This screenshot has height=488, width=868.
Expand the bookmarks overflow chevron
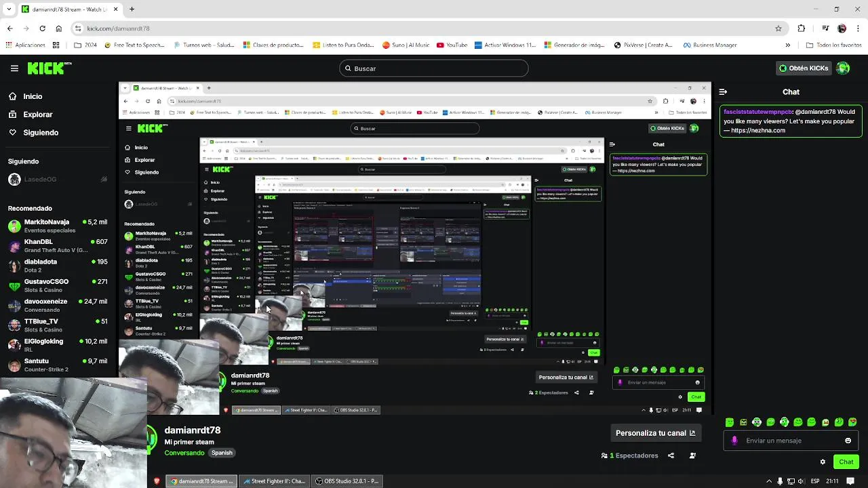tap(787, 45)
